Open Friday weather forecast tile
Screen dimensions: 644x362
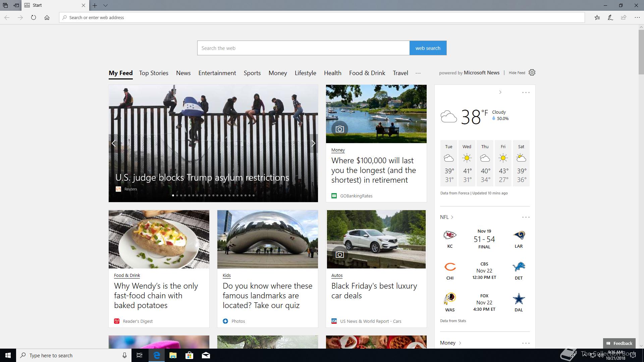click(x=503, y=163)
